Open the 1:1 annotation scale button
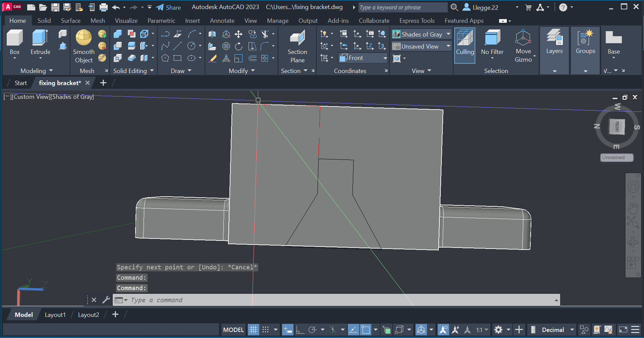 482,330
